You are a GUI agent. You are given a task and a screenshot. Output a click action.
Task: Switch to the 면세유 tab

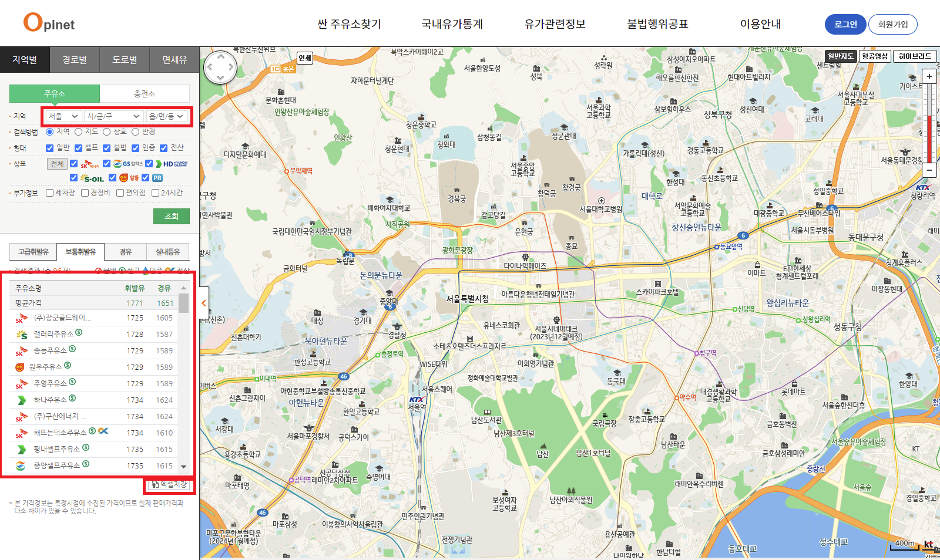tap(174, 60)
